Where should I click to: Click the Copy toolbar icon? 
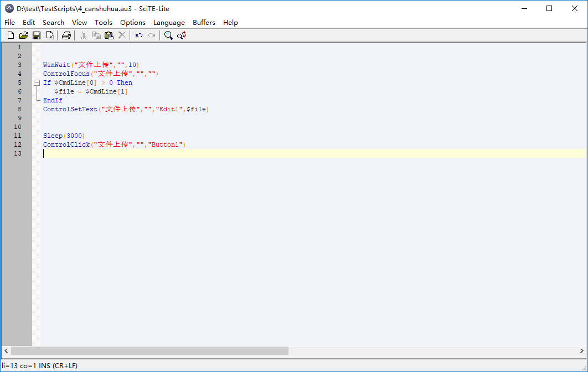click(96, 35)
